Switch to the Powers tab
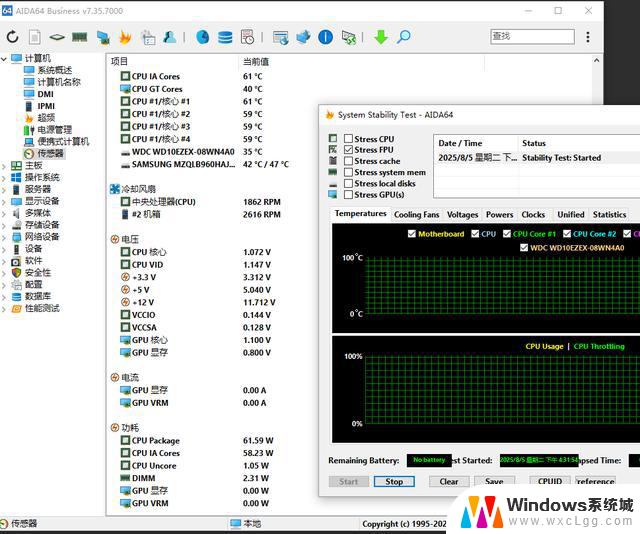This screenshot has height=534, width=640. [x=499, y=214]
